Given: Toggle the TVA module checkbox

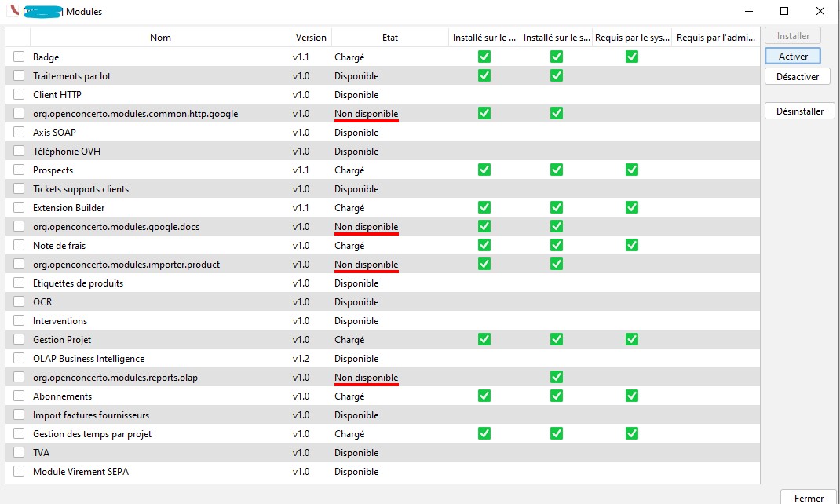Looking at the screenshot, I should pyautogui.click(x=19, y=452).
